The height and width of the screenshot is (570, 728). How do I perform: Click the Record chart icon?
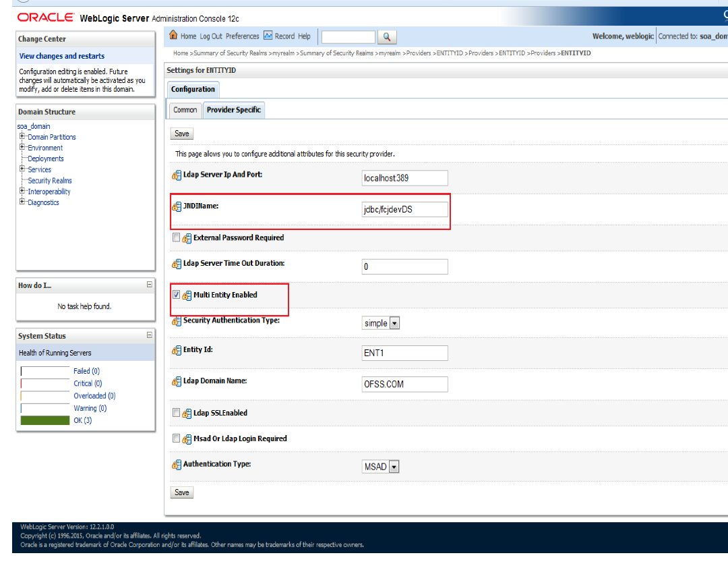coord(268,35)
